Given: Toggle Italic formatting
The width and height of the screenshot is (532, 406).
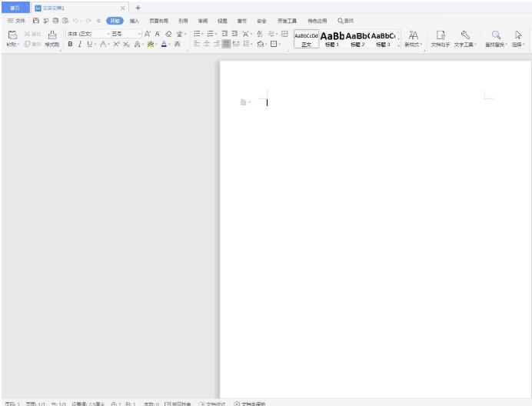Looking at the screenshot, I should pyautogui.click(x=80, y=45).
